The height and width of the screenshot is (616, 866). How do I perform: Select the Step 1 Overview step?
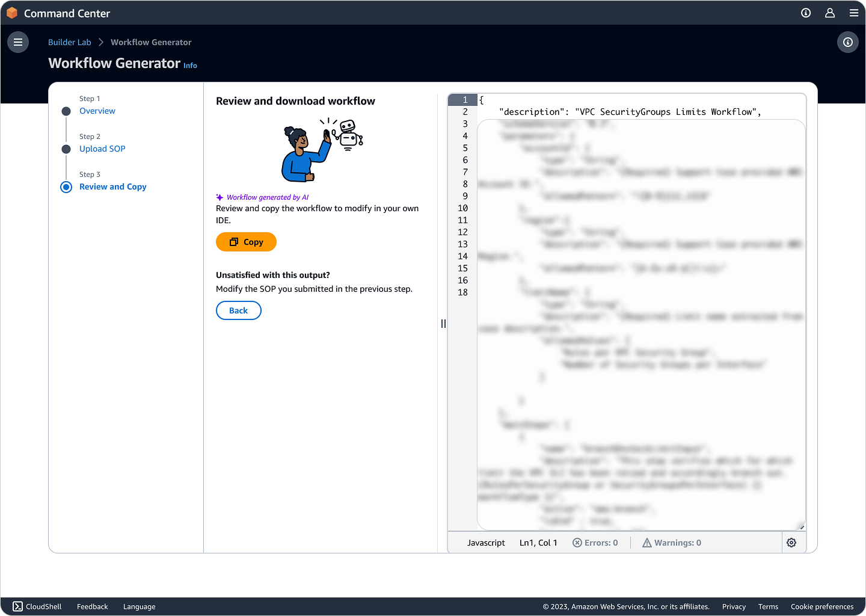(97, 111)
